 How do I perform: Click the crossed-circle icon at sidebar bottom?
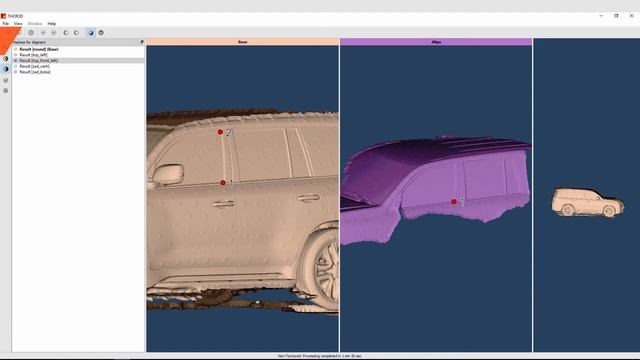click(x=6, y=91)
